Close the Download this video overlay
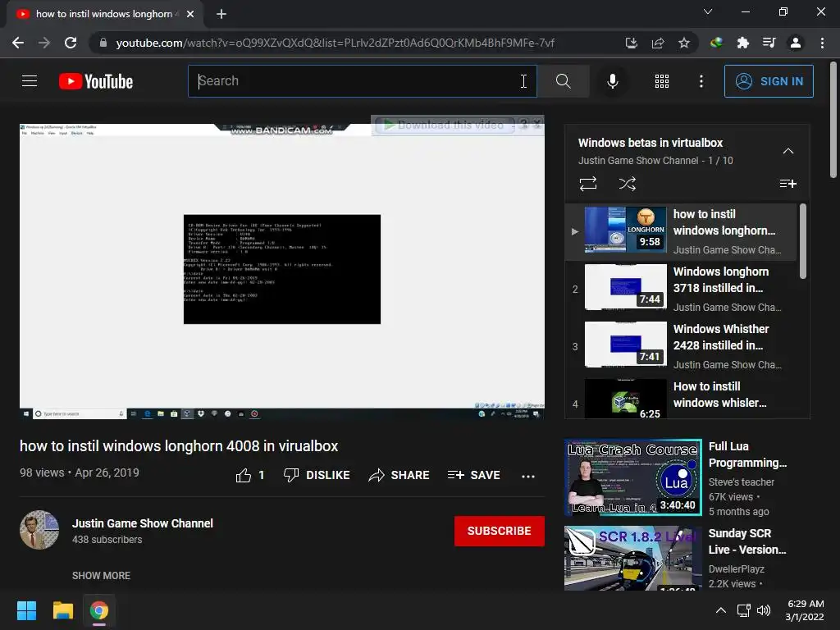The image size is (840, 630). pyautogui.click(x=537, y=125)
